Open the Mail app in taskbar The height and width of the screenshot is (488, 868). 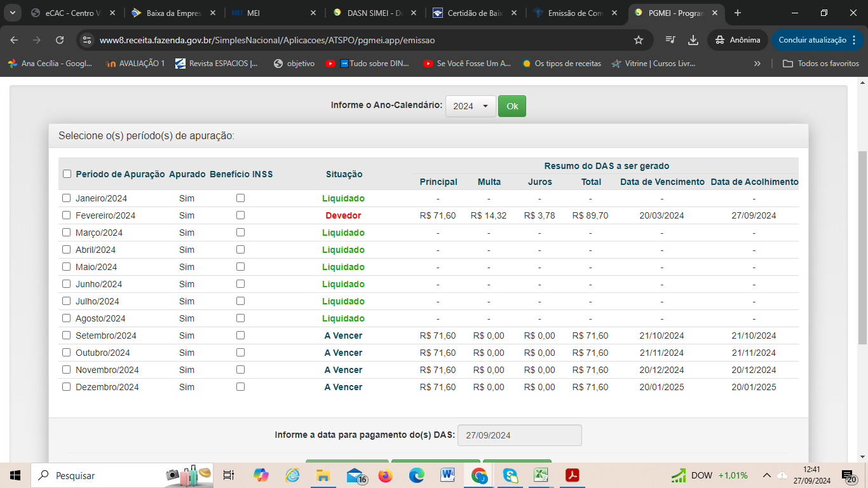pyautogui.click(x=355, y=475)
